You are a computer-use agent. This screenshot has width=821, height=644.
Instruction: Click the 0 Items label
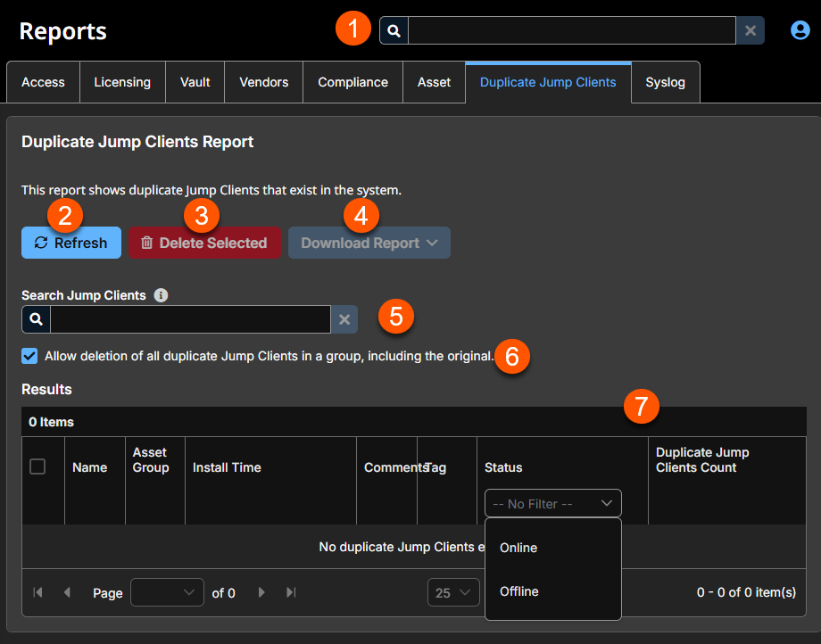pos(52,422)
